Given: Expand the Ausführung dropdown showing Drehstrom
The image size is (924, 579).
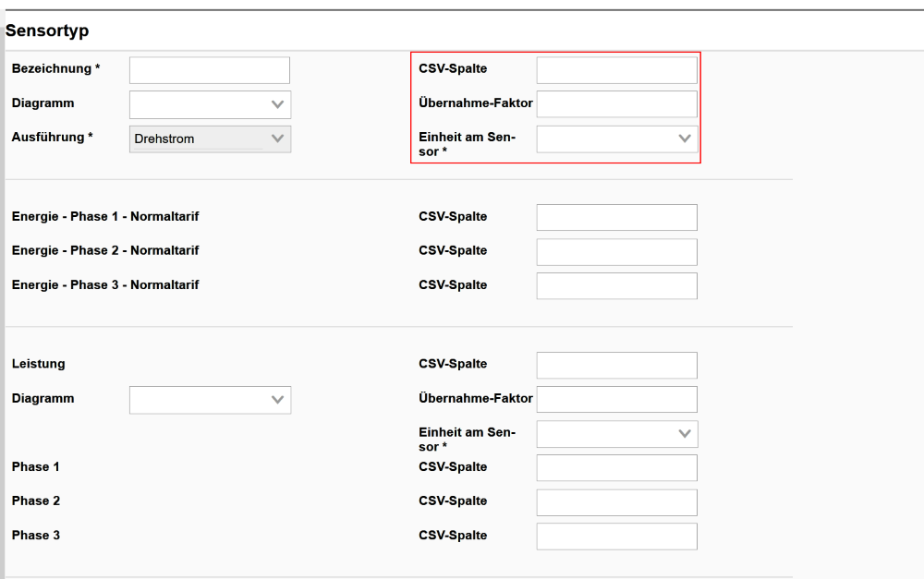Looking at the screenshot, I should [x=210, y=139].
